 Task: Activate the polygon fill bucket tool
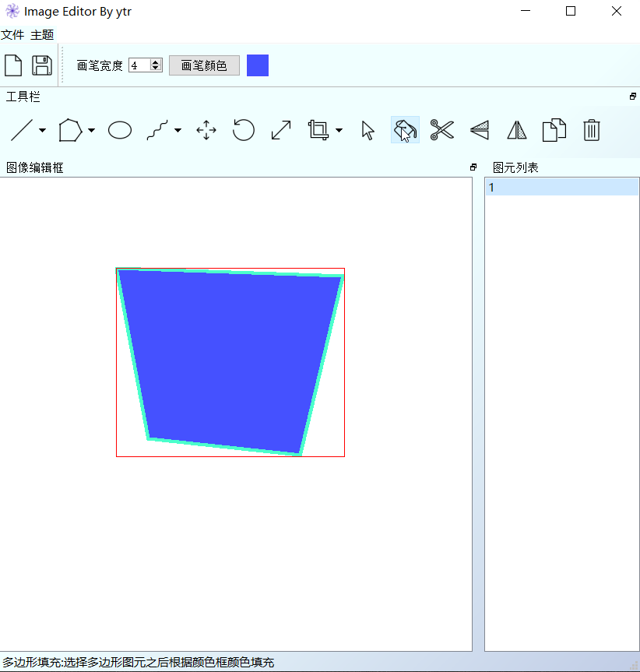pos(405,130)
